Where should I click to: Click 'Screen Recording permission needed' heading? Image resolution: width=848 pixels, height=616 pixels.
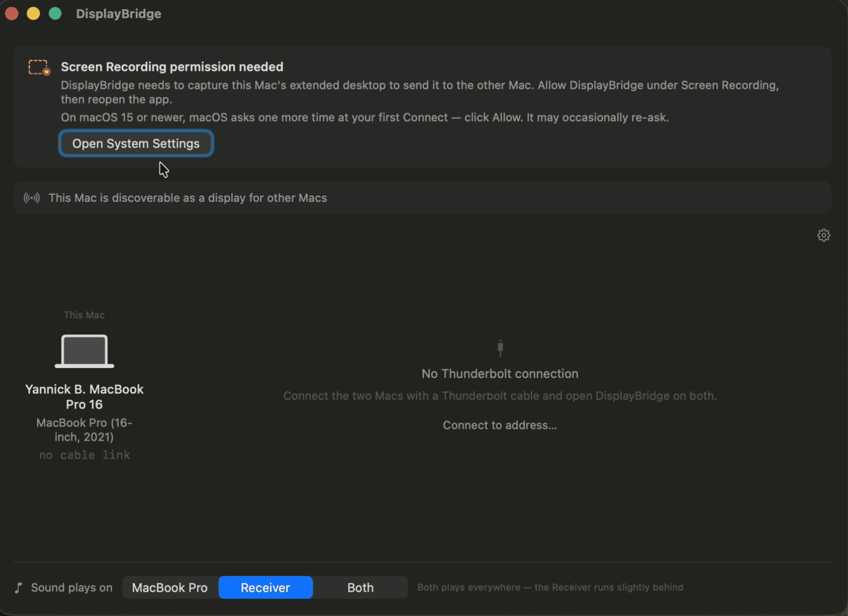(x=172, y=67)
